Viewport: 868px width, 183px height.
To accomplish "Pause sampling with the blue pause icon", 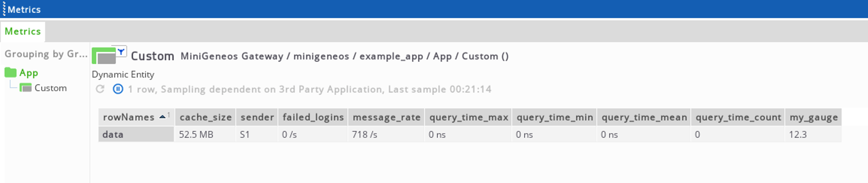I will (x=118, y=89).
